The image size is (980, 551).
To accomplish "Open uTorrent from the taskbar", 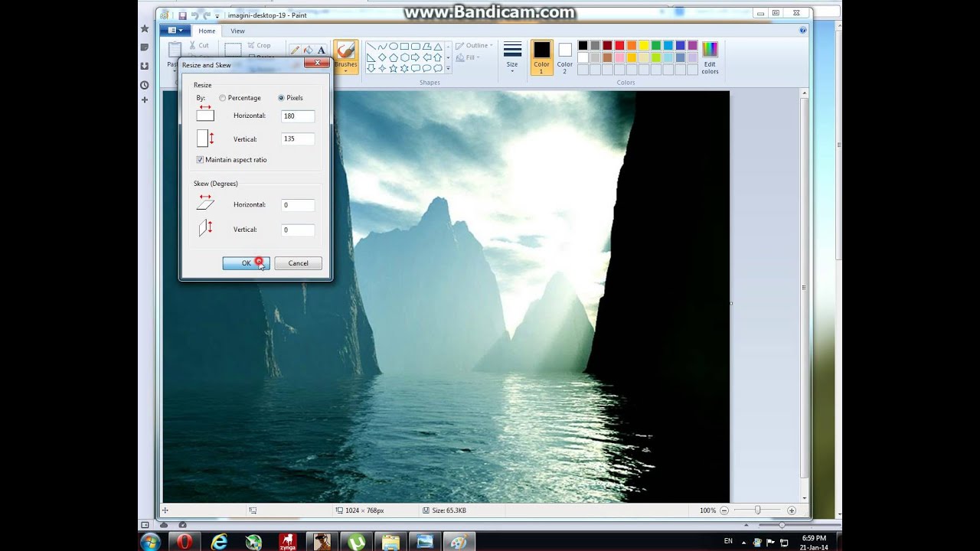I will tap(356, 542).
